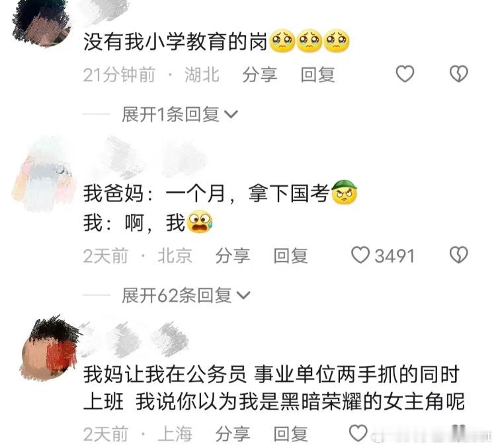Tap the comment mentioning 黑暗荣耀的女主角
The height and width of the screenshot is (448, 496).
tap(274, 388)
